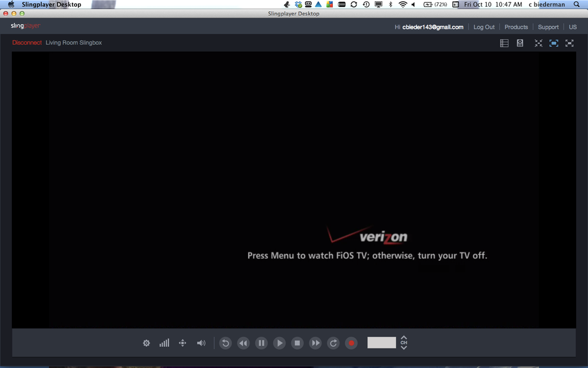Screen dimensions: 588x368
Task: Open the signal strength bars indicator
Action: tap(164, 343)
